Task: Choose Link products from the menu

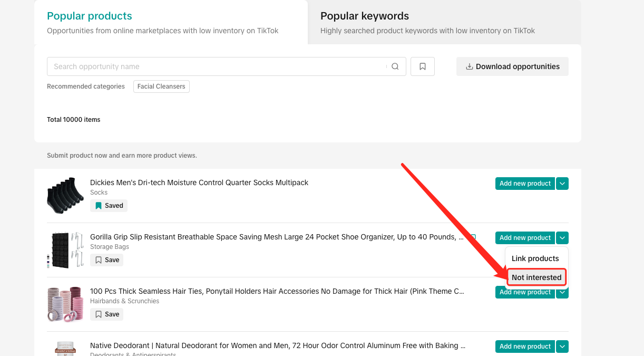Action: (x=535, y=258)
